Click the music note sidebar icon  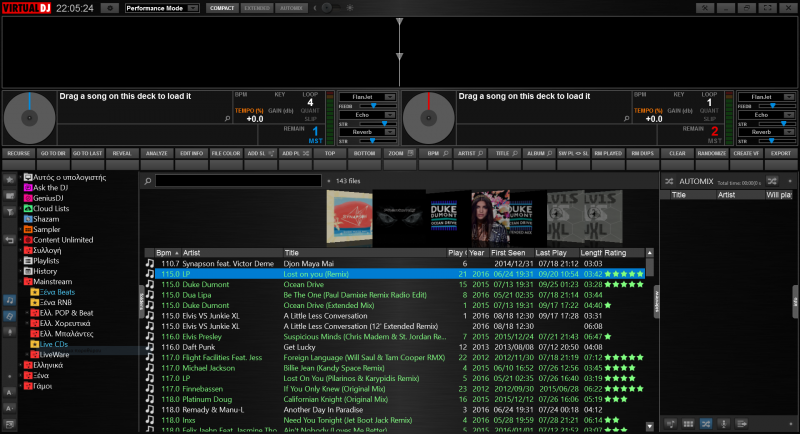coord(12,298)
